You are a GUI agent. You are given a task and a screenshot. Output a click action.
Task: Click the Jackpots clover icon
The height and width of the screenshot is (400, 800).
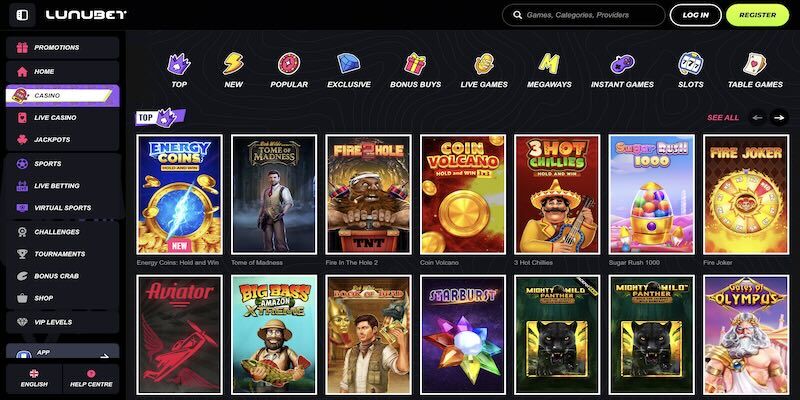click(22, 140)
